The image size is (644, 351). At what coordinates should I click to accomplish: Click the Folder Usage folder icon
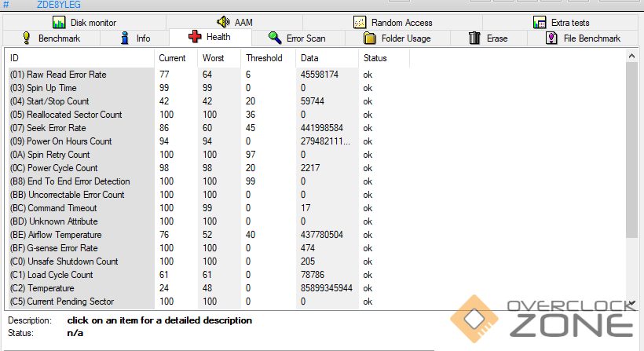[x=370, y=38]
